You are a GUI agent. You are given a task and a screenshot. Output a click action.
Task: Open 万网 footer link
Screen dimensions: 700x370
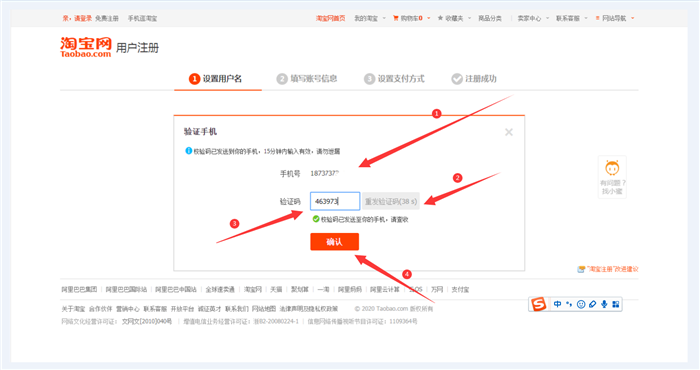(437, 290)
